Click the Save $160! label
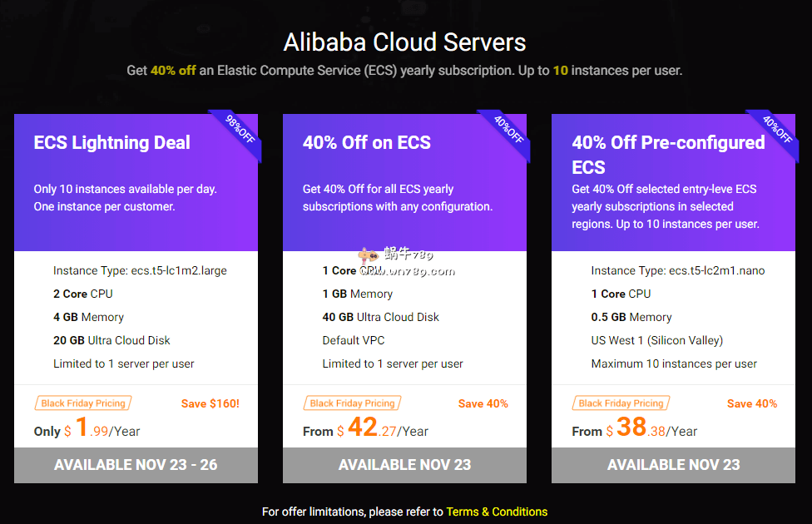The width and height of the screenshot is (812, 524). pos(210,403)
